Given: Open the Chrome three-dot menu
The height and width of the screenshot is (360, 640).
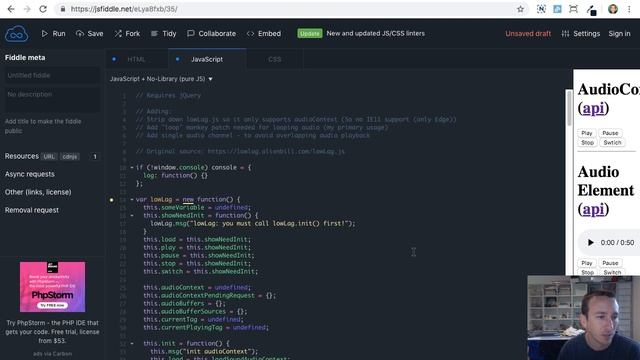Looking at the screenshot, I should [x=629, y=9].
